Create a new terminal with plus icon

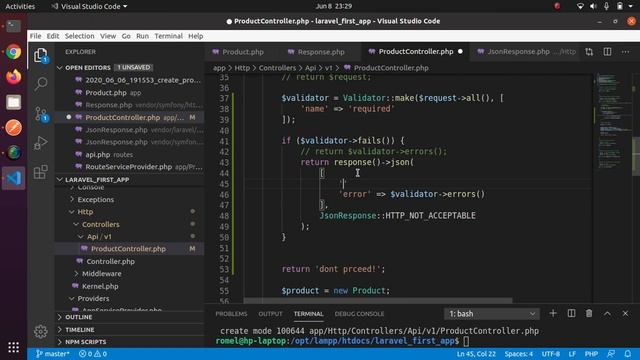(553, 313)
